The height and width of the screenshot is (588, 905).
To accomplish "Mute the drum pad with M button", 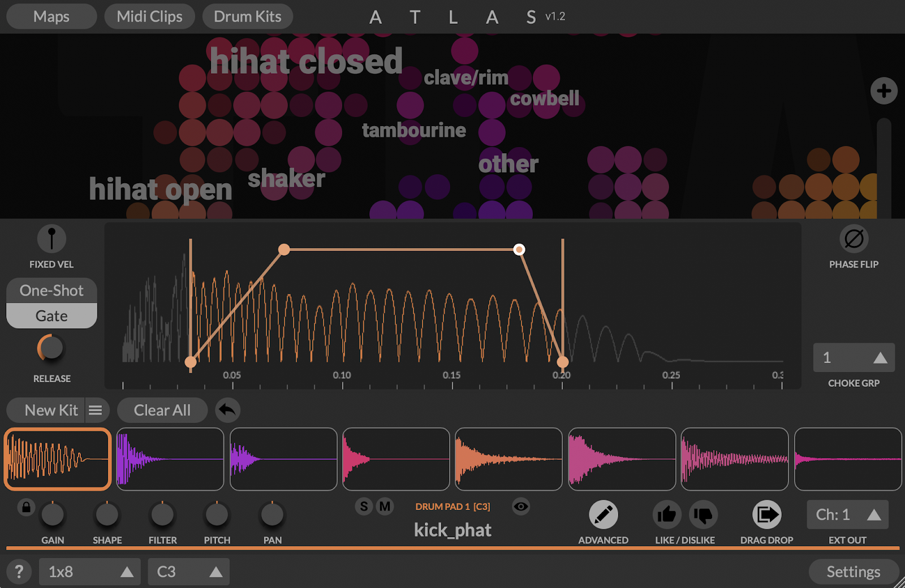I will (385, 507).
